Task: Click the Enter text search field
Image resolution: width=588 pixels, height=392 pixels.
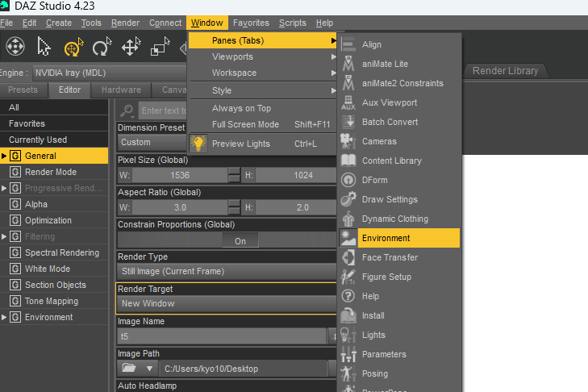Action: [x=163, y=111]
